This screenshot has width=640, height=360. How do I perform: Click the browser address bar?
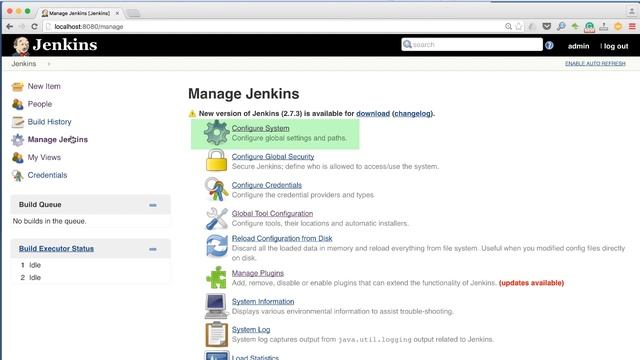[x=273, y=27]
